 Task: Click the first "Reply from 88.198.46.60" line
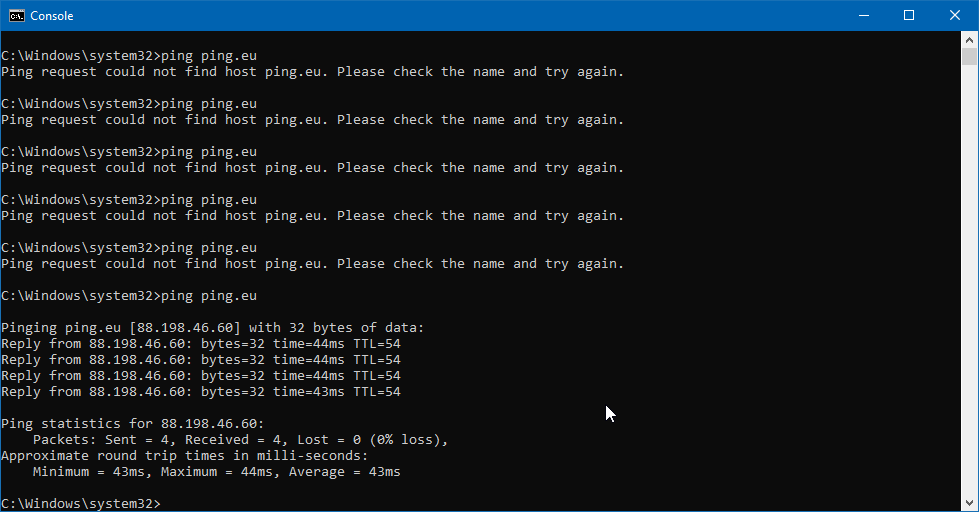200,343
